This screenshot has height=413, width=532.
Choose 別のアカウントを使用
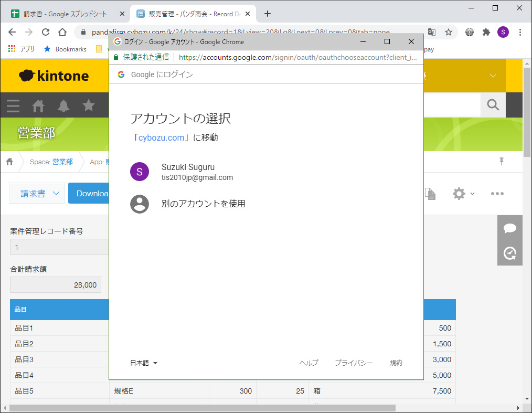pos(203,204)
